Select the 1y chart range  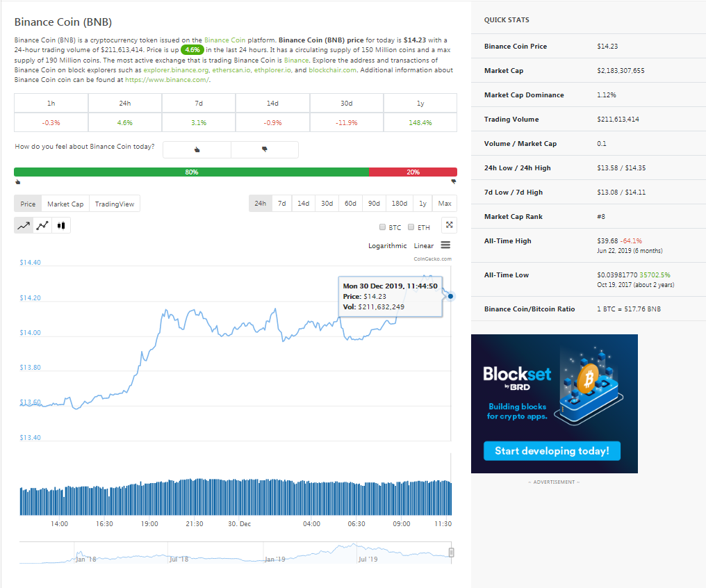tap(422, 204)
